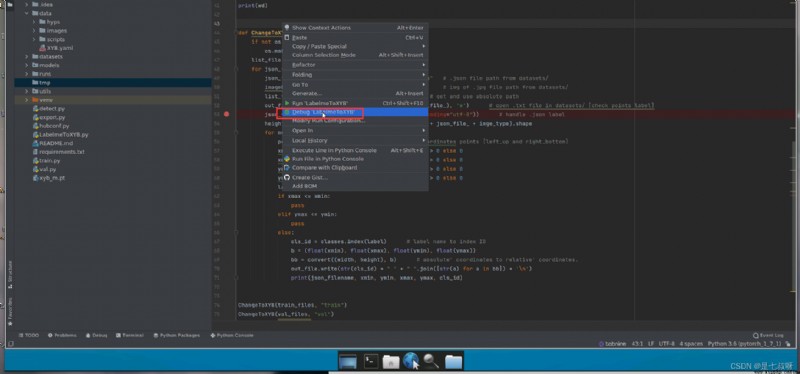The height and width of the screenshot is (374, 800).
Task: Select the XYB.yaml file icon
Action: pyautogui.click(x=43, y=48)
